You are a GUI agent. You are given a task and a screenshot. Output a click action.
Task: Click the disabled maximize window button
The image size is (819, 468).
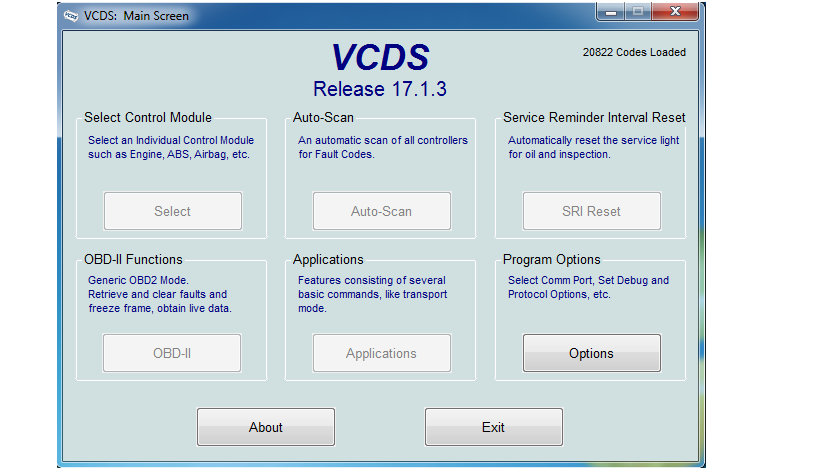pyautogui.click(x=638, y=11)
